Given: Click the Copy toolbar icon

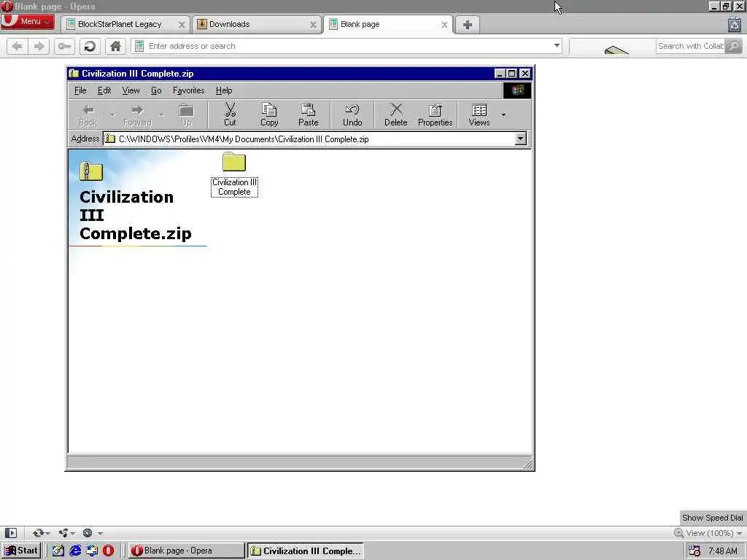Looking at the screenshot, I should [269, 114].
